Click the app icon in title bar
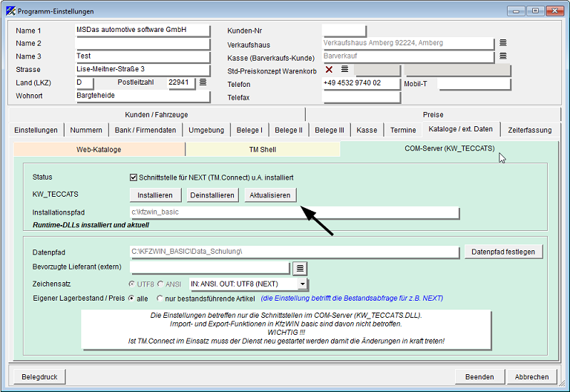 point(10,11)
